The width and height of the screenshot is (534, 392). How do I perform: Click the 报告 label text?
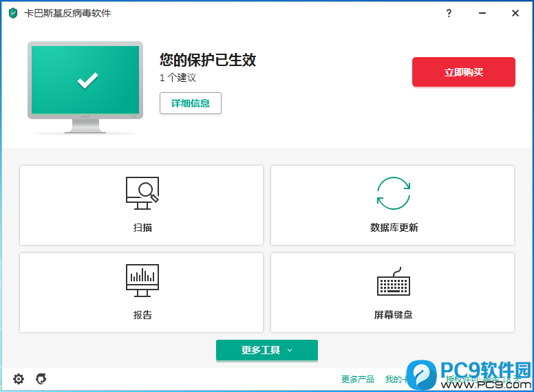point(142,315)
